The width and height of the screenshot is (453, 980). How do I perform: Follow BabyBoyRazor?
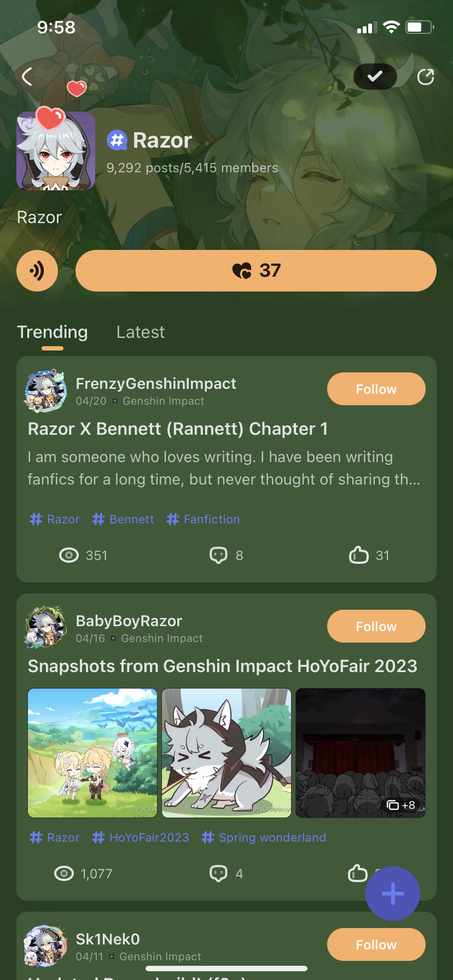click(376, 626)
